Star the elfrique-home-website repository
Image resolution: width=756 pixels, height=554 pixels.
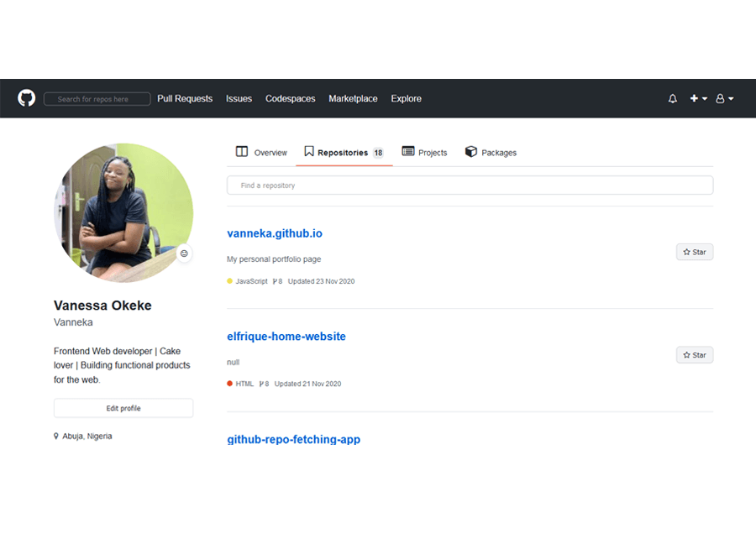(695, 355)
